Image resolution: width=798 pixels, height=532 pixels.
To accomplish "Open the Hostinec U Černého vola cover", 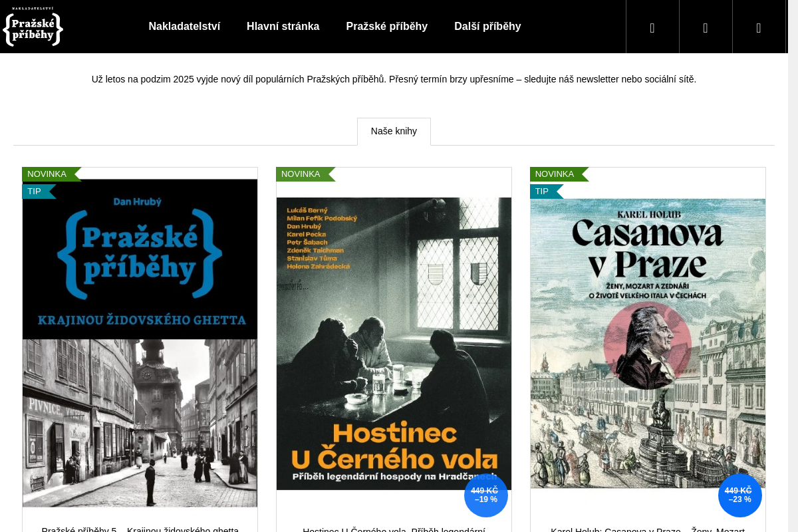I will (394, 344).
